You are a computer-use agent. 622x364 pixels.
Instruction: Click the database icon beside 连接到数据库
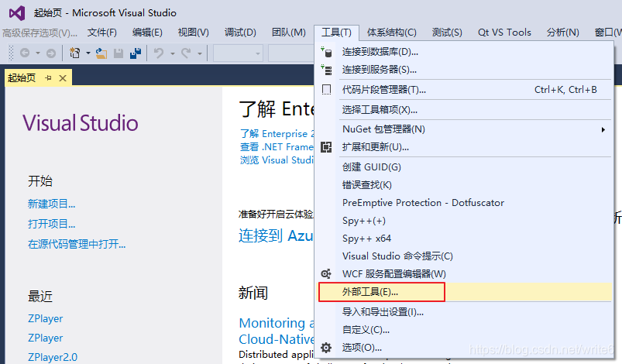(x=326, y=52)
